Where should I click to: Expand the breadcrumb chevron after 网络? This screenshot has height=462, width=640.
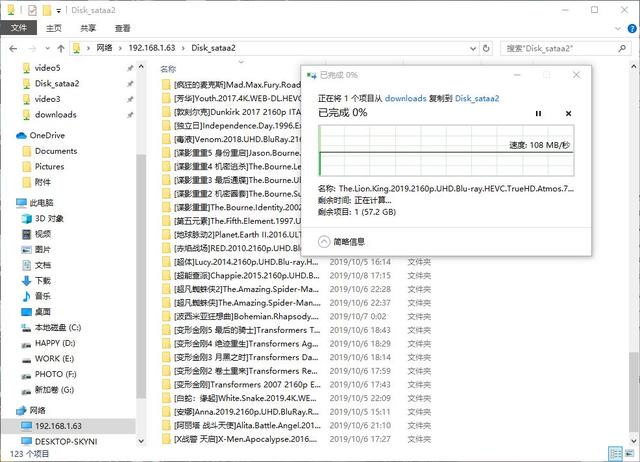click(x=120, y=48)
